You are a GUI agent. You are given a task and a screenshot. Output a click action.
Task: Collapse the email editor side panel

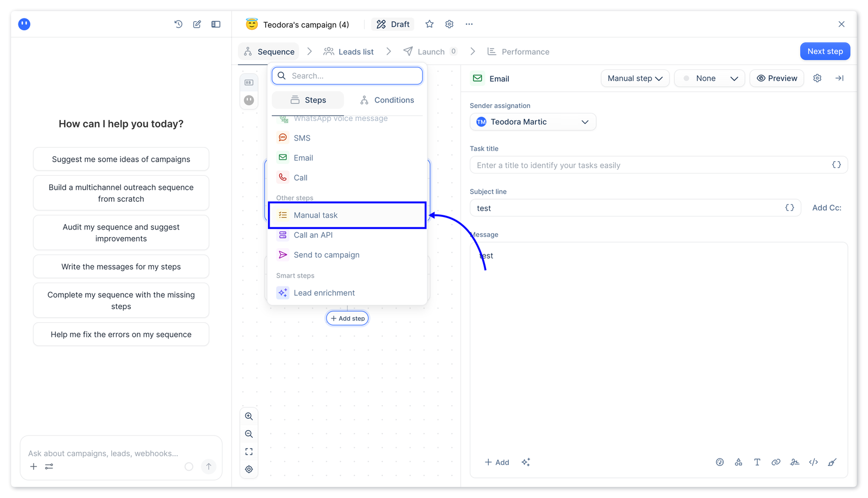(839, 78)
